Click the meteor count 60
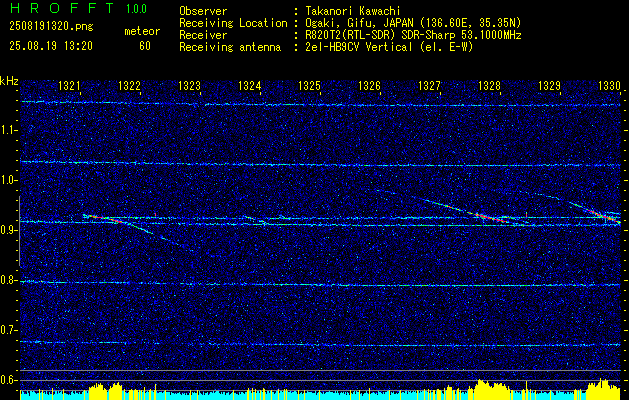The height and width of the screenshot is (400, 629). coord(145,46)
